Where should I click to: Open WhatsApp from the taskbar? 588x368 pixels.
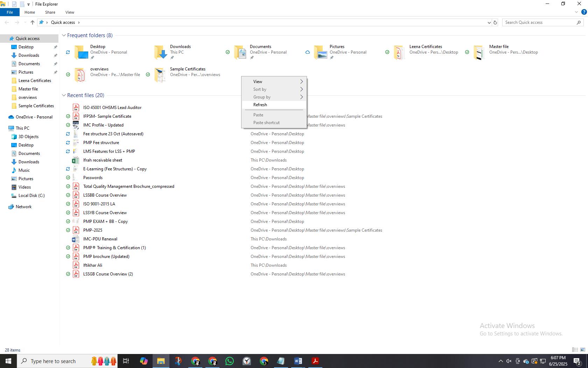pos(230,361)
